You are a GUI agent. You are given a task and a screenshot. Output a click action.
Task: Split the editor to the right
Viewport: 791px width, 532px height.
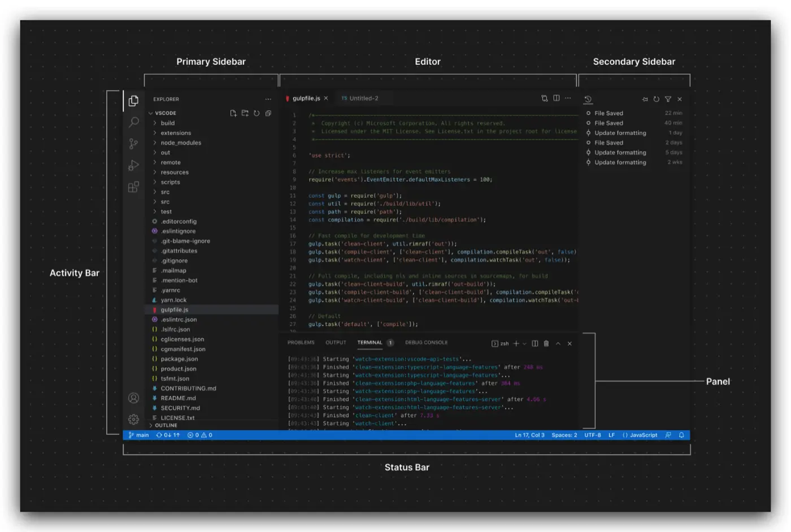[x=557, y=98]
